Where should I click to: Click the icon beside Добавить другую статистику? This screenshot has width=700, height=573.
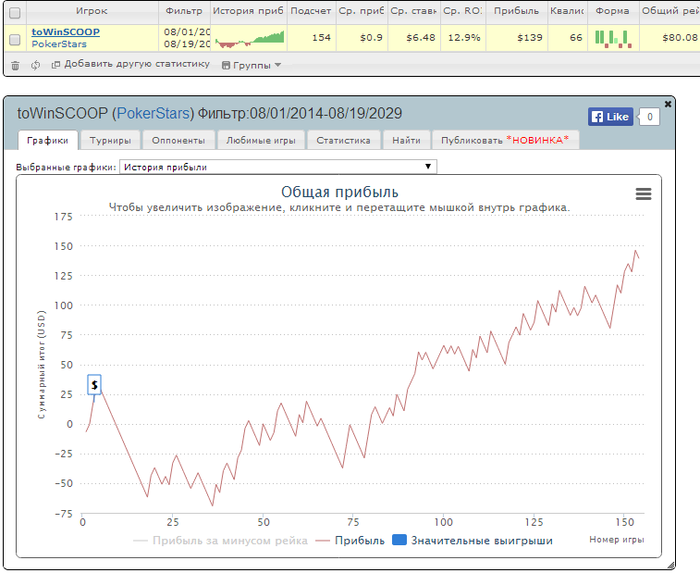56,65
